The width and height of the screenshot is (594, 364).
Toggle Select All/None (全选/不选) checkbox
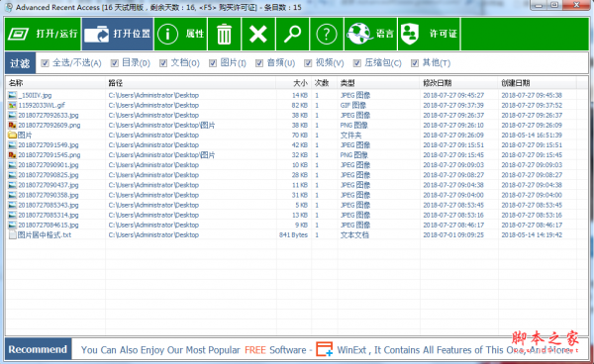46,63
